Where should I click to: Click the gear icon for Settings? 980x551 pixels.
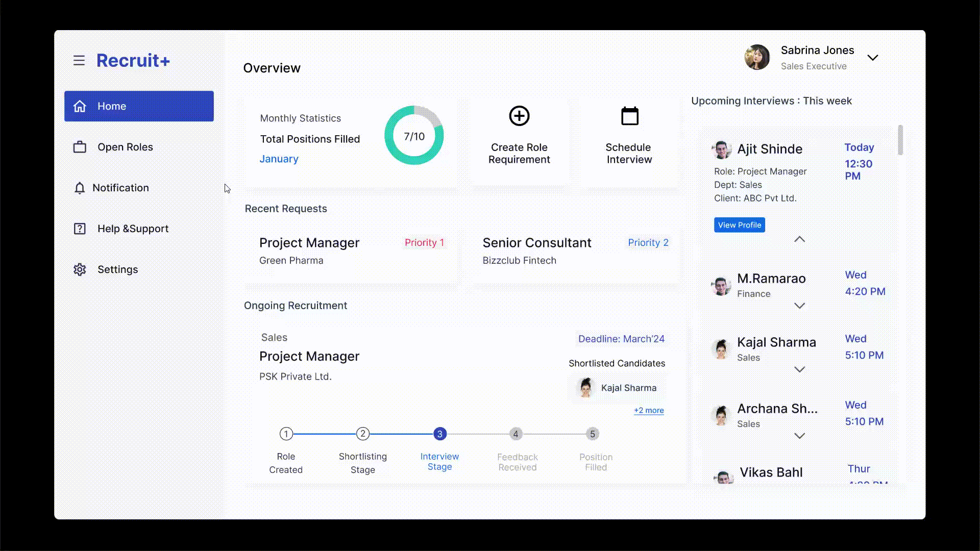pos(80,269)
